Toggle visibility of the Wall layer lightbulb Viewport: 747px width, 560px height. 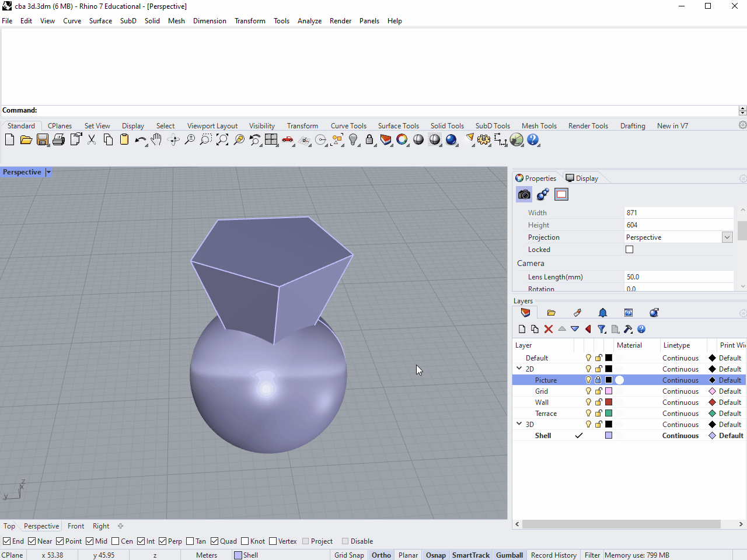[588, 402]
